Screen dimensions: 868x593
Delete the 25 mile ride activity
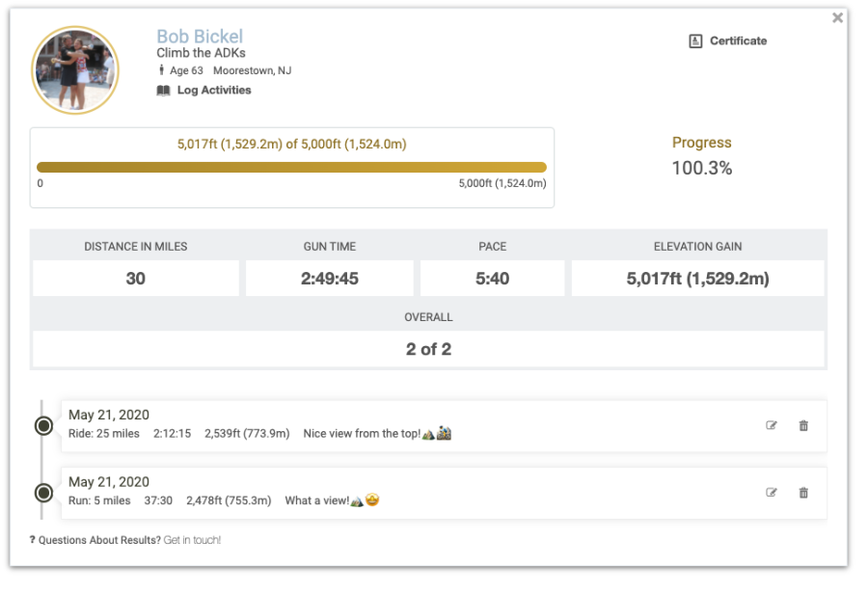(803, 425)
